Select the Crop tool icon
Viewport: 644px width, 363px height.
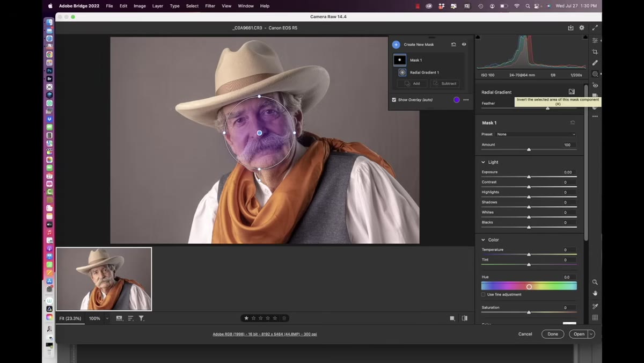595,52
